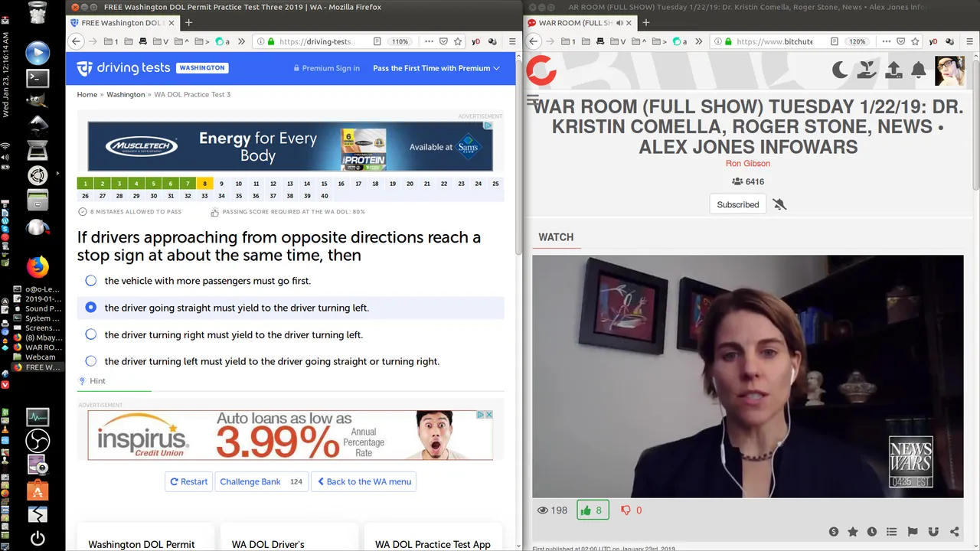Expand 'Pass the First Time with Premium' dropdown

[436, 68]
